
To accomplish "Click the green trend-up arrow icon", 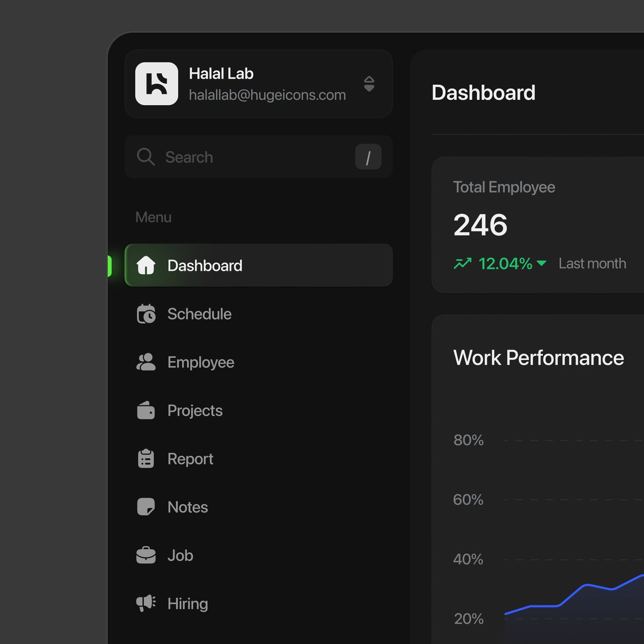I will [x=463, y=264].
